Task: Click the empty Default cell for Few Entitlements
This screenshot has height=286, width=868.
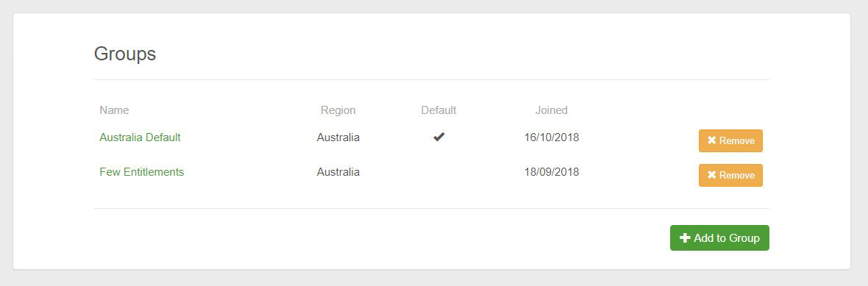Action: [439, 172]
